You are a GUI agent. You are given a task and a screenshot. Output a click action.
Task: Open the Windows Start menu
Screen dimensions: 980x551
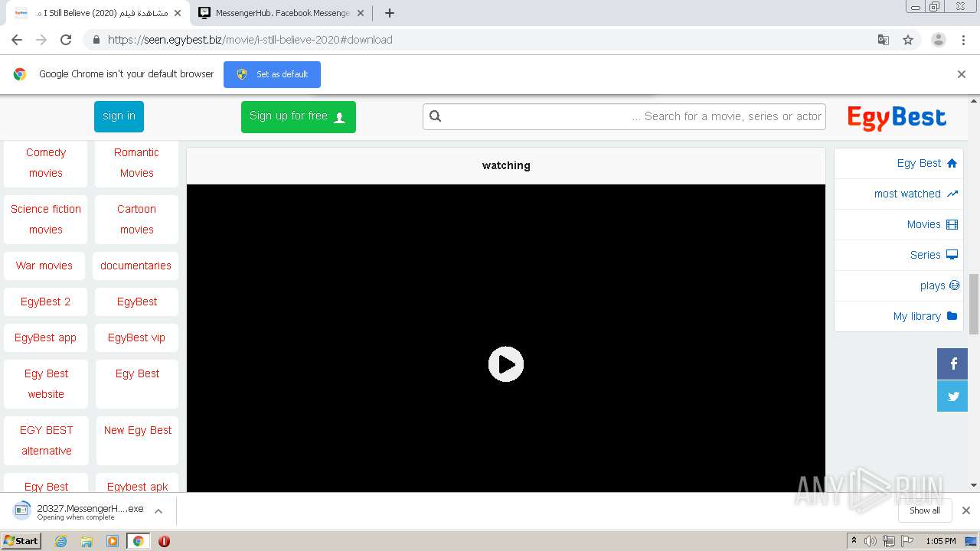[x=21, y=541]
